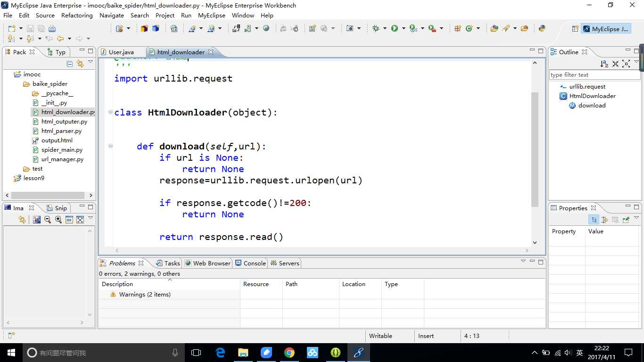Image resolution: width=644 pixels, height=362 pixels.
Task: Click Next Annotation down arrow icon
Action: tap(12, 39)
